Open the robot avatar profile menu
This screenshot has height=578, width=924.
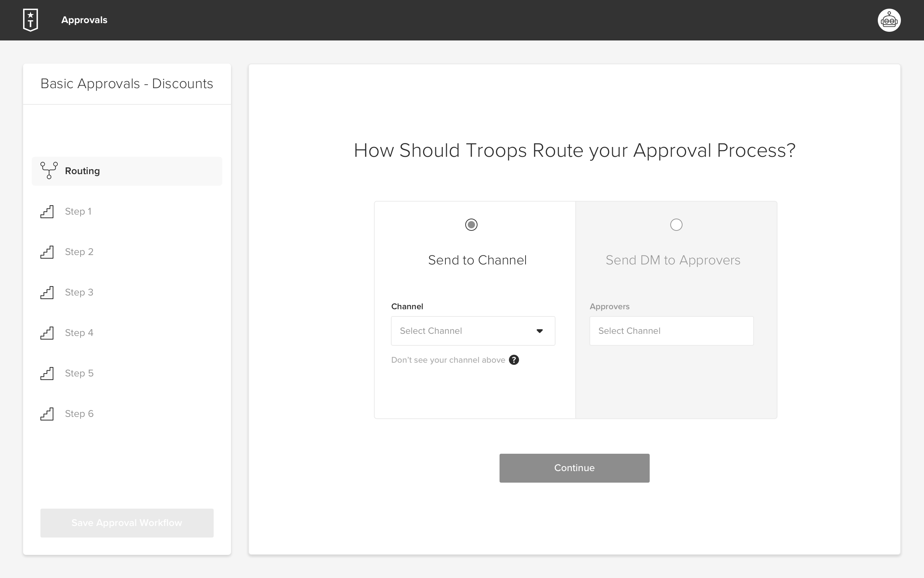(889, 20)
